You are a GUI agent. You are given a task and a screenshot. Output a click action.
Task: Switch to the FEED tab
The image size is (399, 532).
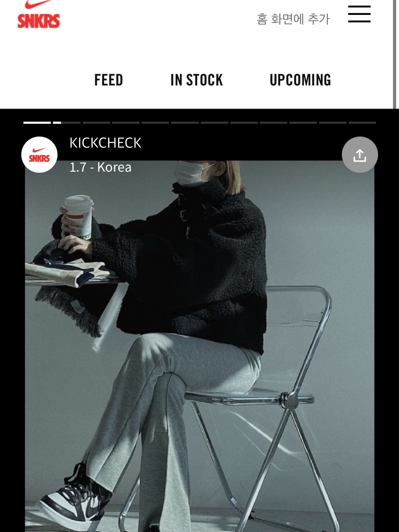point(109,80)
